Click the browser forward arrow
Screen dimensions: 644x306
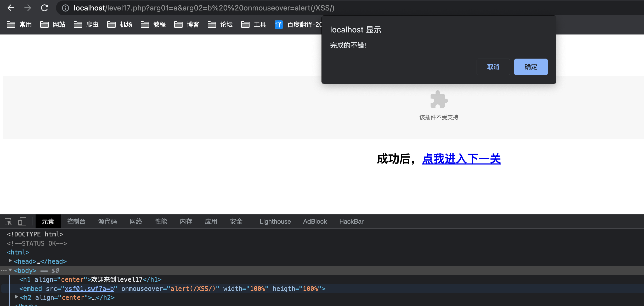pos(28,8)
